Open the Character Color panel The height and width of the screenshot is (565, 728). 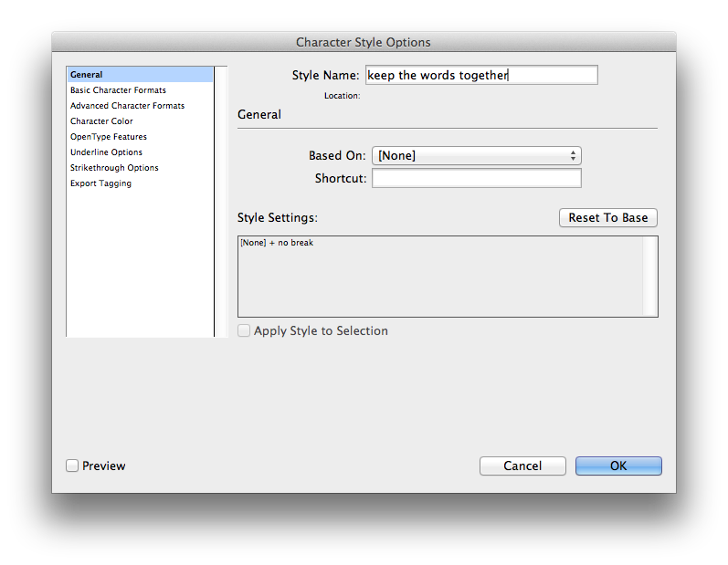click(x=101, y=121)
